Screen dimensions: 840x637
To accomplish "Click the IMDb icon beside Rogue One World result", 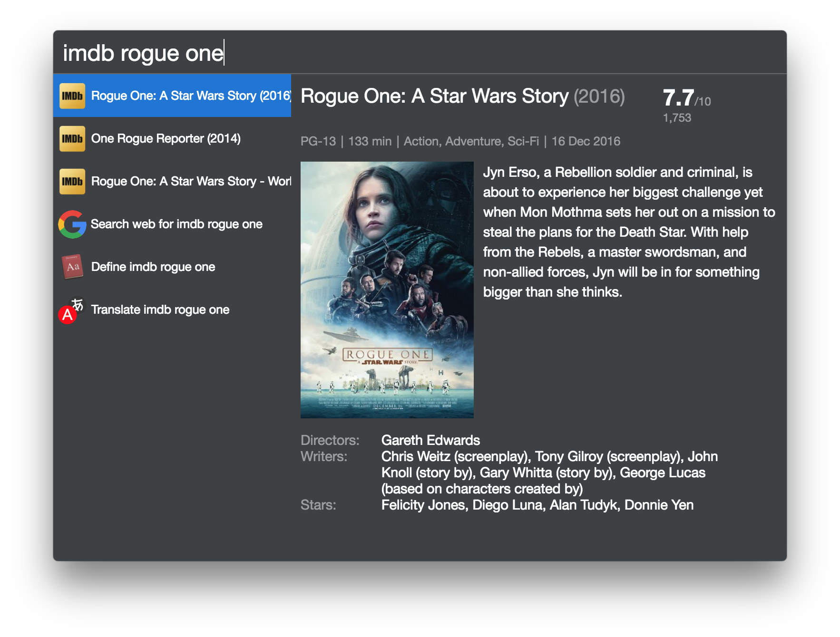I will pyautogui.click(x=72, y=181).
